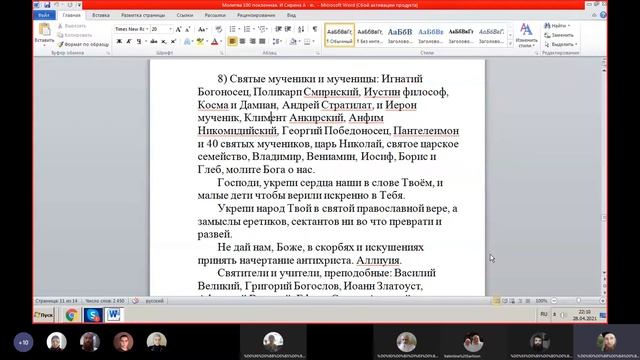
Task: Click the Paste (Вставить) clipboard icon
Action: click(44, 30)
